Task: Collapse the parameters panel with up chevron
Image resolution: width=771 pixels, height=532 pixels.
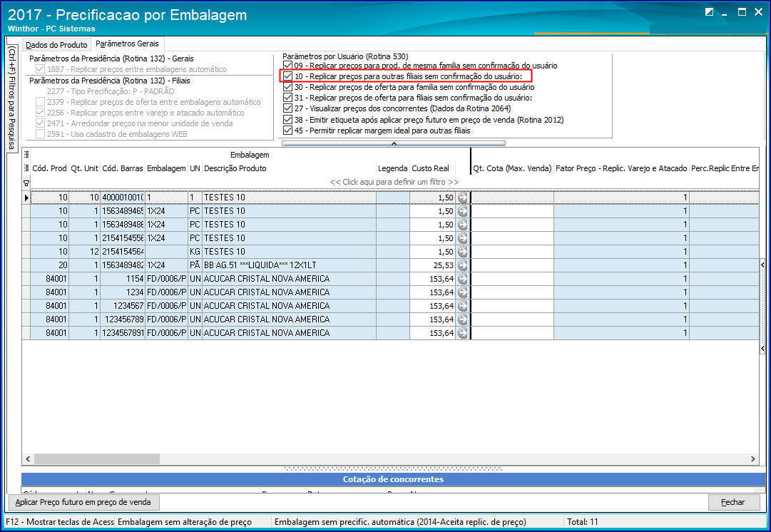Action: (394, 143)
